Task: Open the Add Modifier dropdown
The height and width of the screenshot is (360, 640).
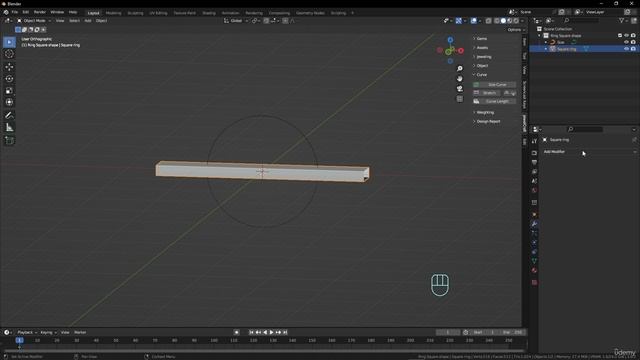Action: pyautogui.click(x=590, y=151)
